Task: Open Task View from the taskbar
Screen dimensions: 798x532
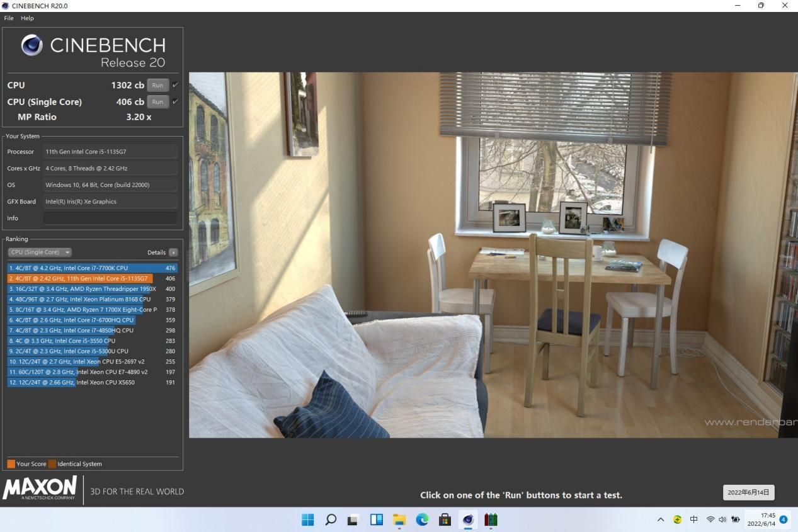Action: tap(353, 519)
